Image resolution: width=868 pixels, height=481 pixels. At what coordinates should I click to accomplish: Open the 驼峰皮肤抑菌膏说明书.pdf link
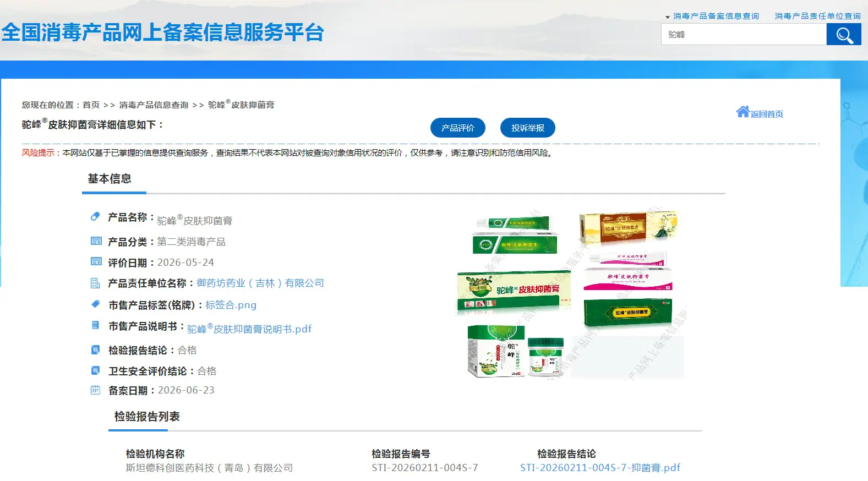(x=249, y=328)
